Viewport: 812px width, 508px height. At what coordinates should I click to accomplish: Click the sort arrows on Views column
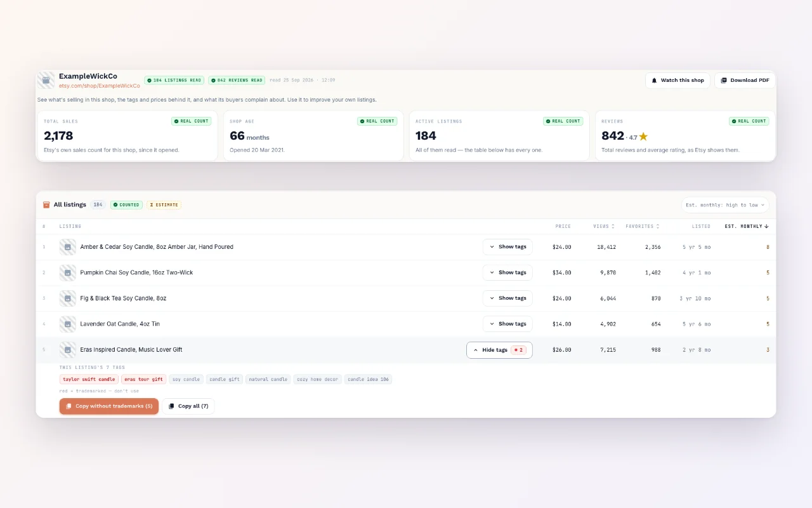(613, 227)
